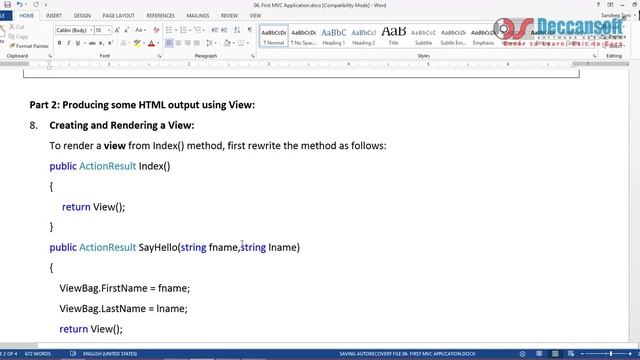Apply Subtitle style
Screen dimensions: 640x360
pos(423,36)
